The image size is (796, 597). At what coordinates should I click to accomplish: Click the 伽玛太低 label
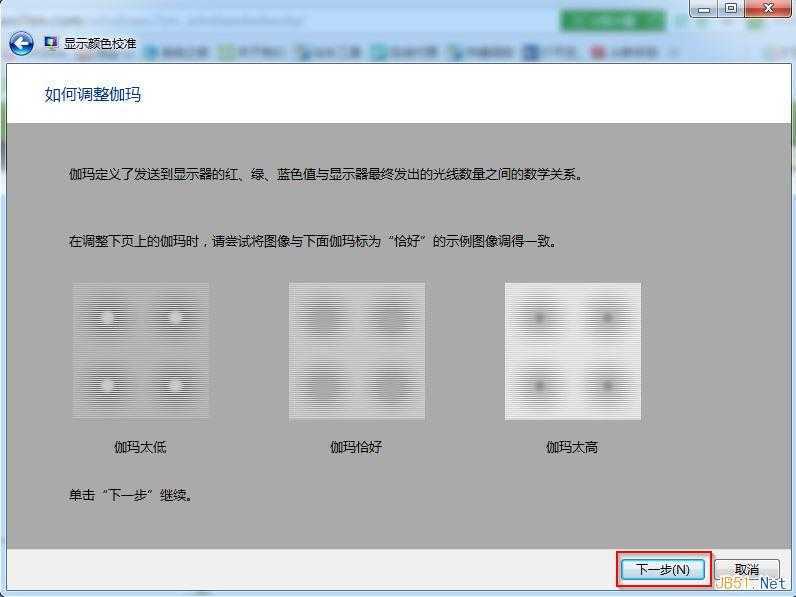pos(140,447)
